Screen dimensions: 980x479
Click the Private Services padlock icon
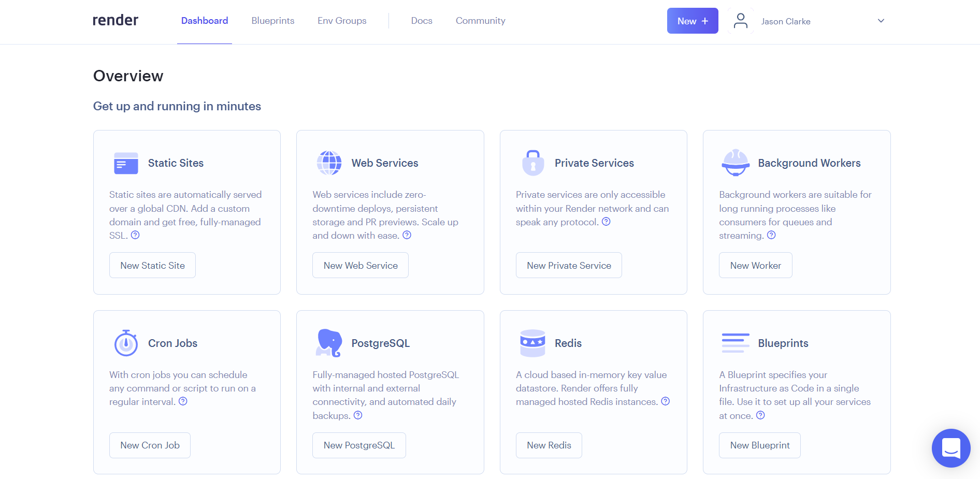point(533,163)
